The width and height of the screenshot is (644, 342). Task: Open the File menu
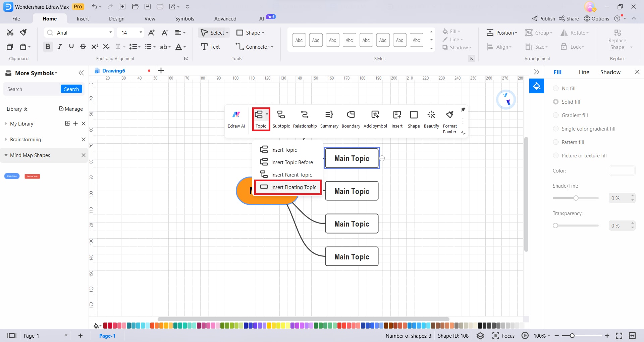pyautogui.click(x=16, y=19)
